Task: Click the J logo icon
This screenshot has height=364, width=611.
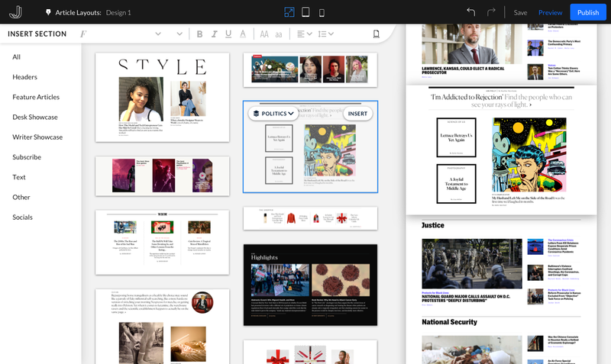Action: coord(15,12)
